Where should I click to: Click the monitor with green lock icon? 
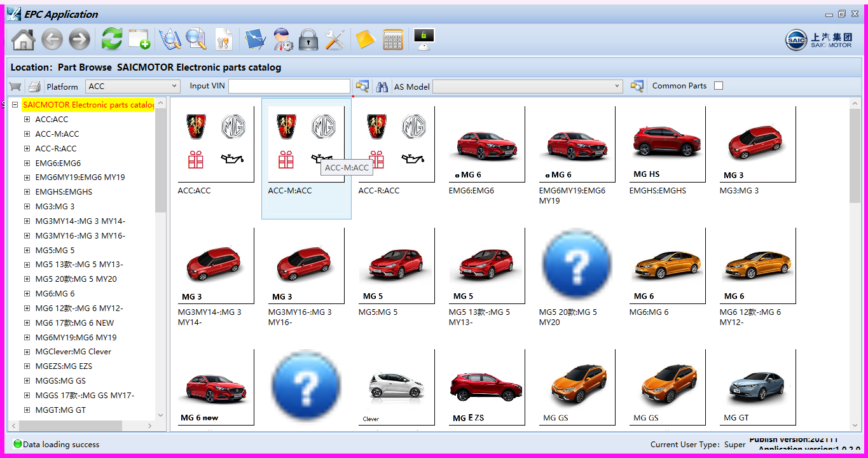click(x=424, y=39)
